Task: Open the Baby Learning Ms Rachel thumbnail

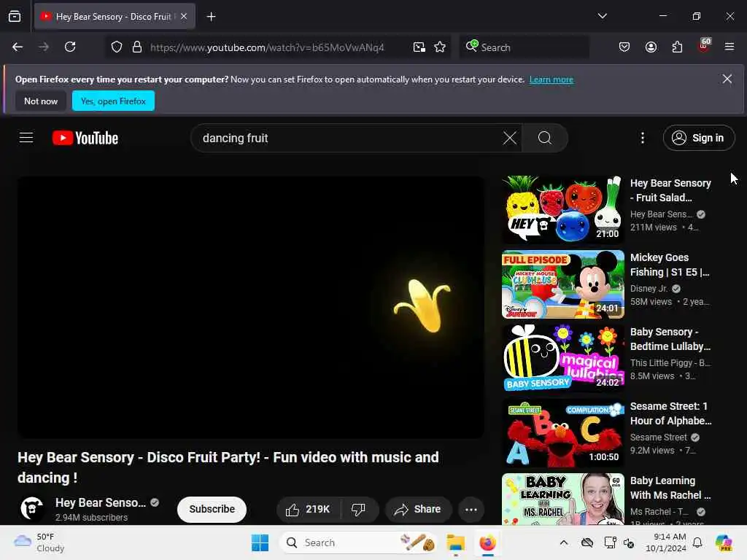Action: pyautogui.click(x=563, y=499)
